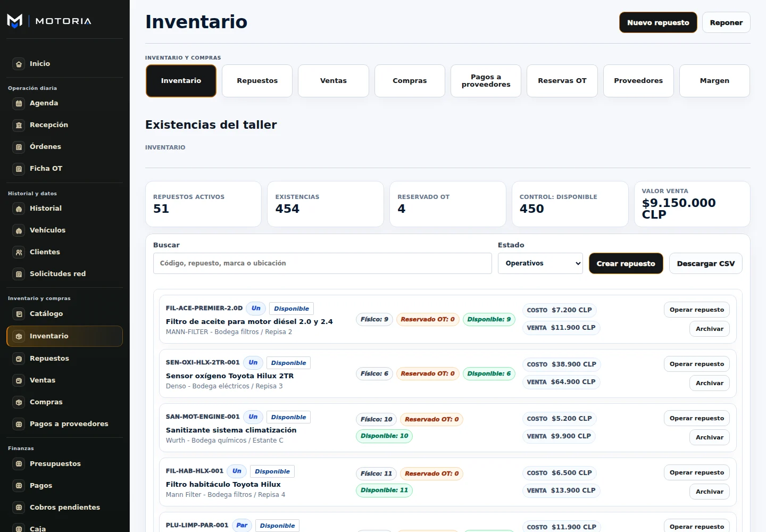This screenshot has height=532, width=766.
Task: Click Disponible: 11 badge on Filtro habitáculo
Action: 384,491
